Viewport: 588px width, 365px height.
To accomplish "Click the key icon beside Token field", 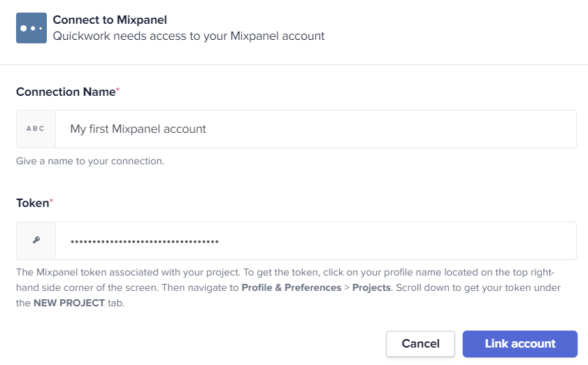I will point(36,240).
